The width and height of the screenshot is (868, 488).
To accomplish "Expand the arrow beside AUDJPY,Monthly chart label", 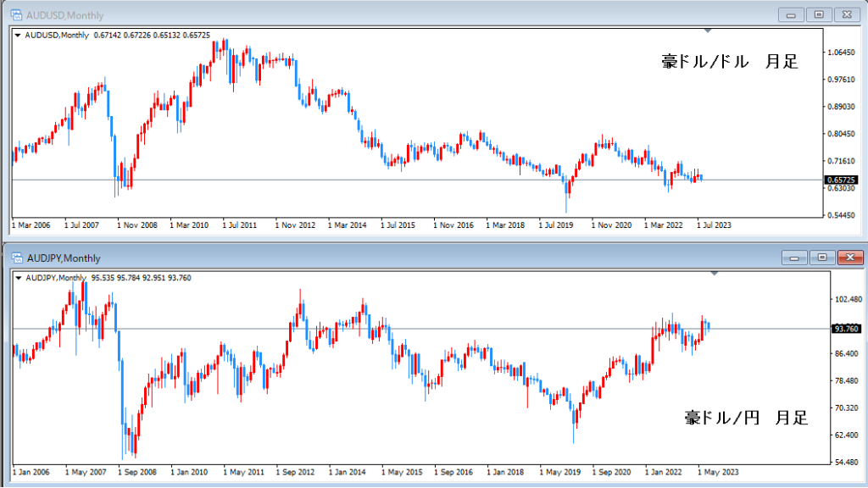I will click(19, 278).
